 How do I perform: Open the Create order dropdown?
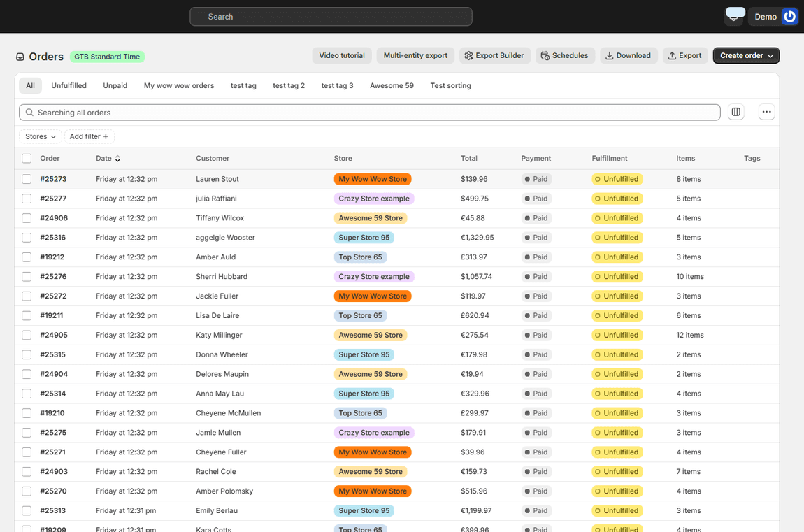[x=746, y=55]
